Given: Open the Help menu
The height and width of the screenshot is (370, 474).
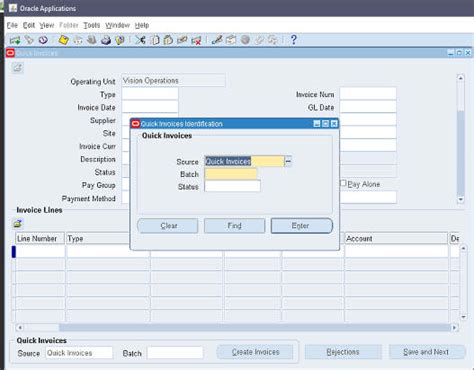Looking at the screenshot, I should [x=142, y=25].
